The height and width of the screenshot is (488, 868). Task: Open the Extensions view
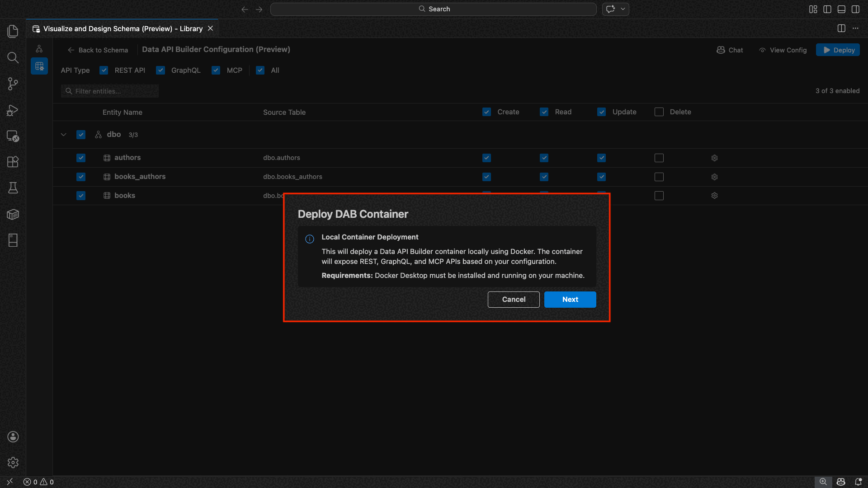13,162
